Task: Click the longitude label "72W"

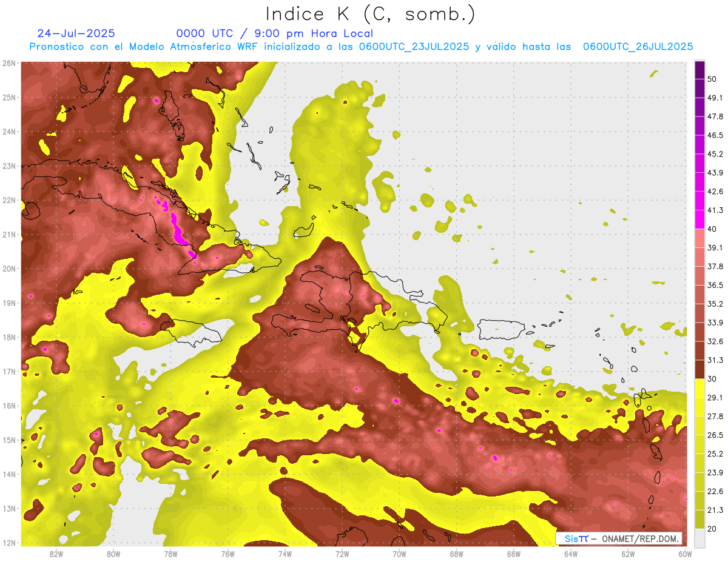Action: tap(342, 554)
